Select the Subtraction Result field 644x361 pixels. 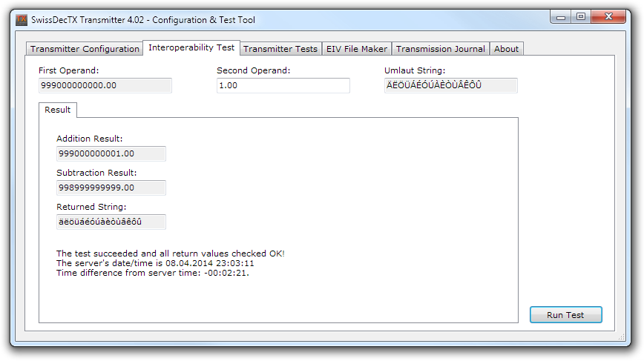click(x=111, y=188)
